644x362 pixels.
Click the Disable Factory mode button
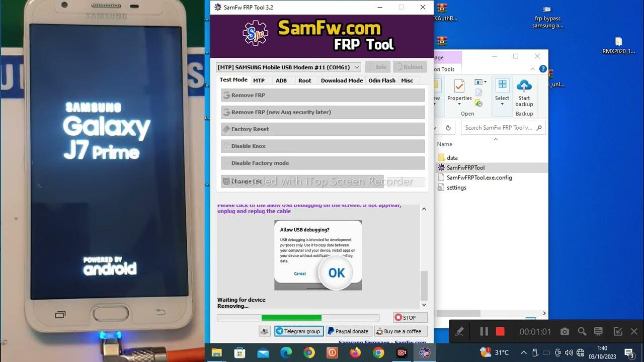click(323, 163)
